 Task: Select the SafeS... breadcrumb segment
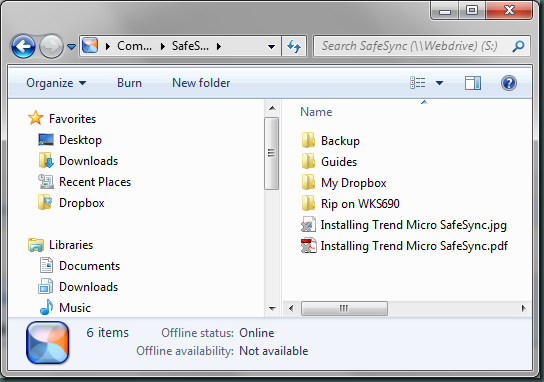click(x=190, y=46)
